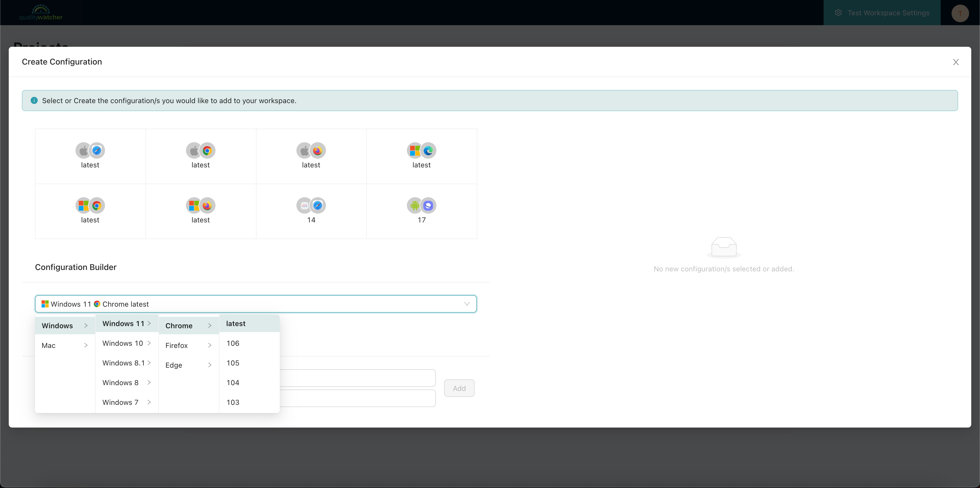Select the Mac Safari latest configuration card
This screenshot has width=980, height=488.
tap(90, 156)
